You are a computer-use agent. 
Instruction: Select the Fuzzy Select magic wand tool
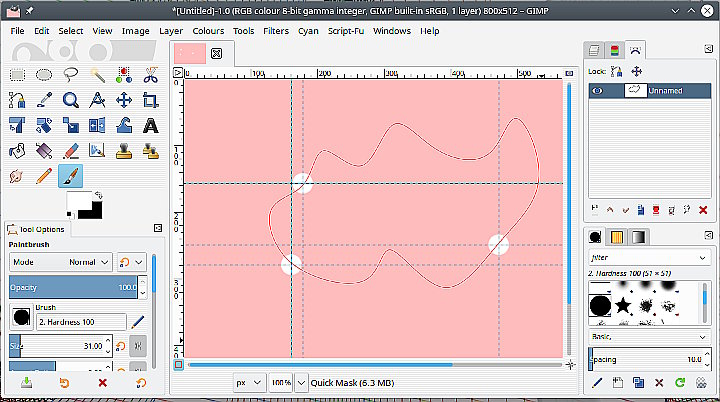pos(97,75)
